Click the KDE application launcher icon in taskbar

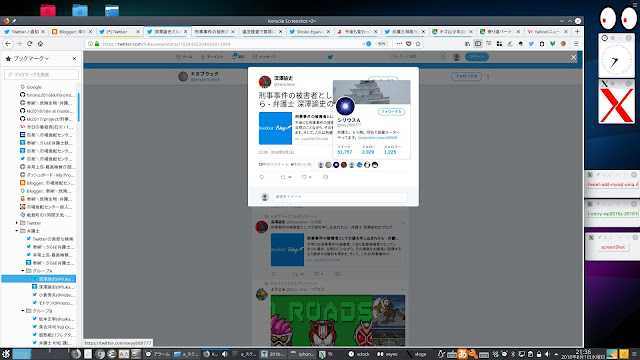click(x=6, y=354)
